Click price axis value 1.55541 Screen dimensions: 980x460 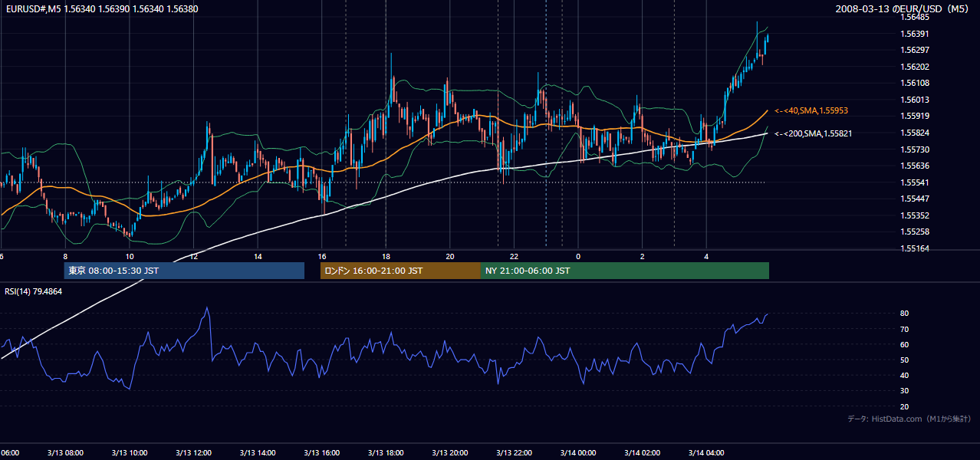click(914, 182)
